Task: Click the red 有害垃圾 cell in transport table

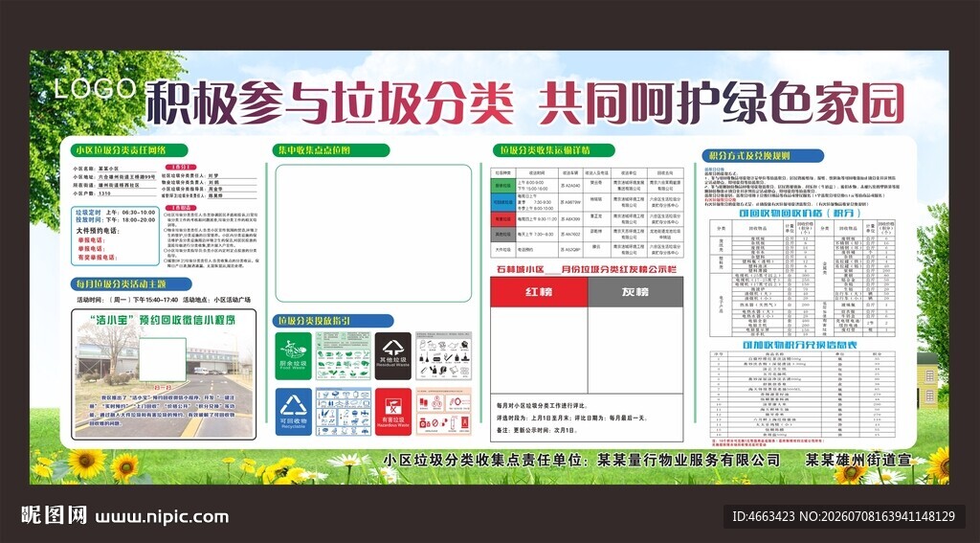Action: (502, 219)
